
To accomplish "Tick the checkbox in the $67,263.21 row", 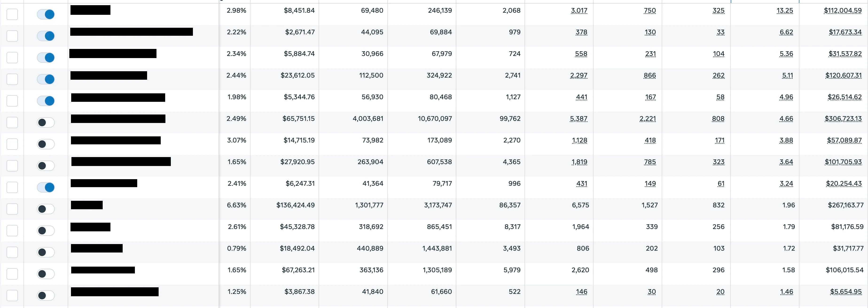I will click(x=12, y=274).
